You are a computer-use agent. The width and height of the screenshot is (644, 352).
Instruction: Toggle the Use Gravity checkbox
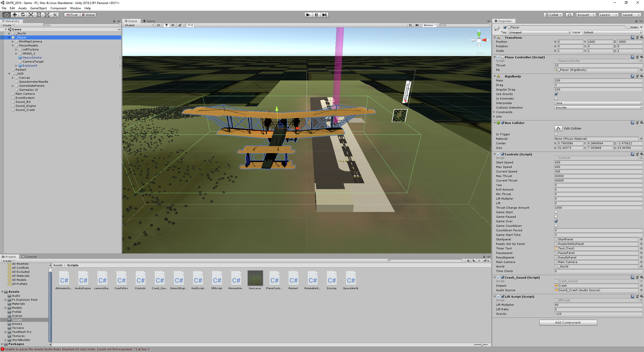tap(556, 94)
